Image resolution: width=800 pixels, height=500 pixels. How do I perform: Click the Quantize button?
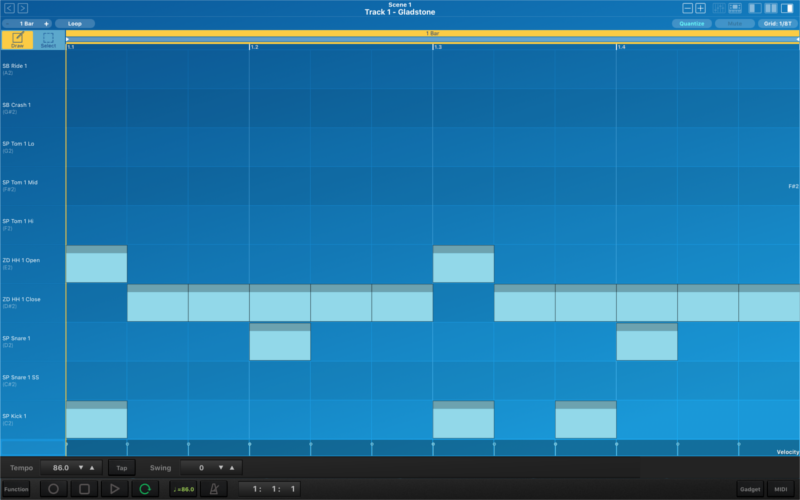pos(691,23)
